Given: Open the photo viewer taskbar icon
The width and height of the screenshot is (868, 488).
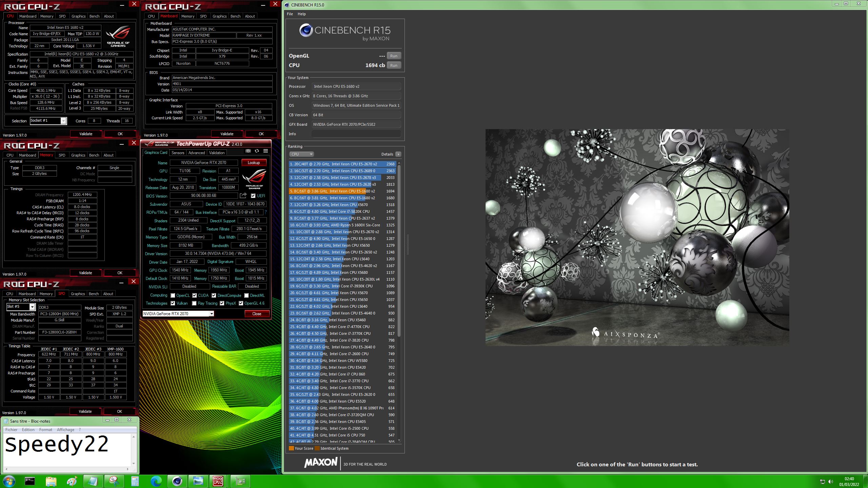Looking at the screenshot, I should point(198,481).
